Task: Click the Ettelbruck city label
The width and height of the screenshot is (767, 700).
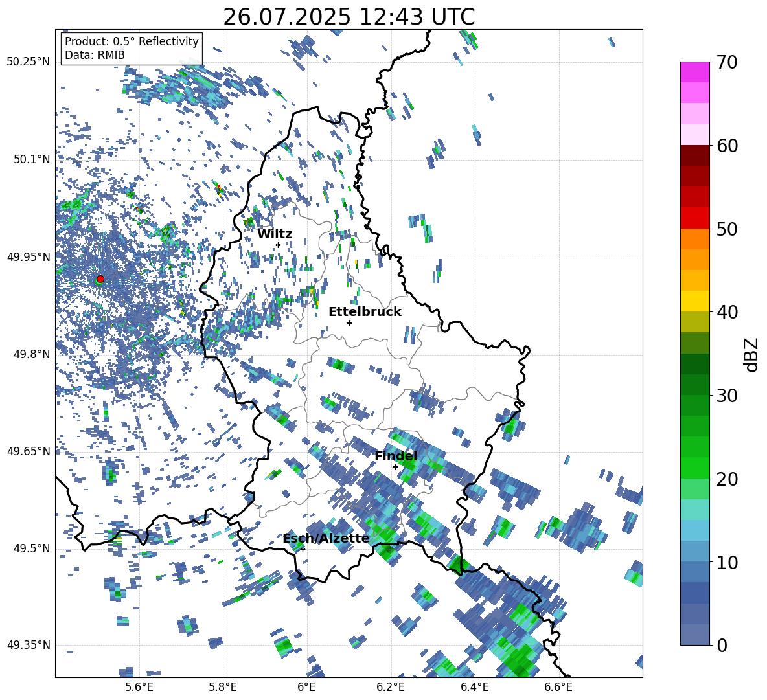Action: pyautogui.click(x=365, y=312)
